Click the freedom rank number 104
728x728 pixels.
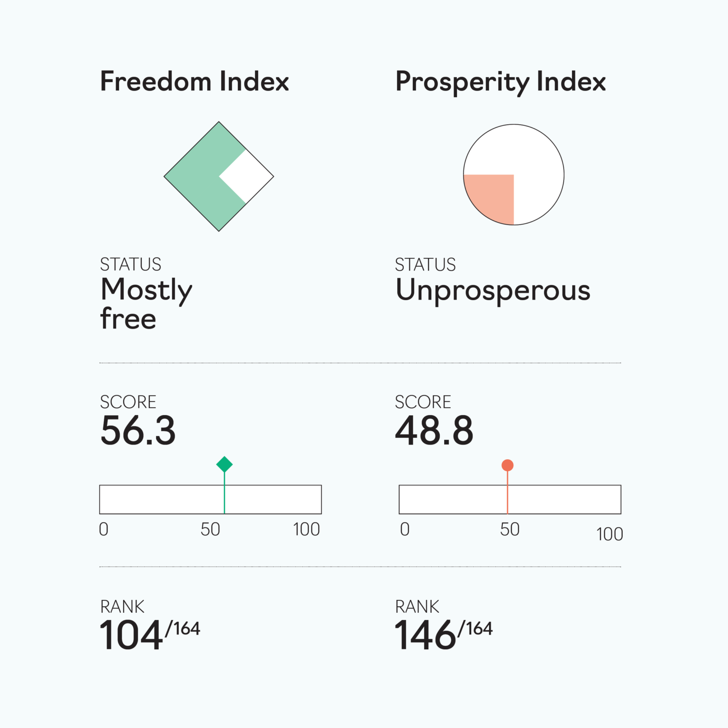131,635
